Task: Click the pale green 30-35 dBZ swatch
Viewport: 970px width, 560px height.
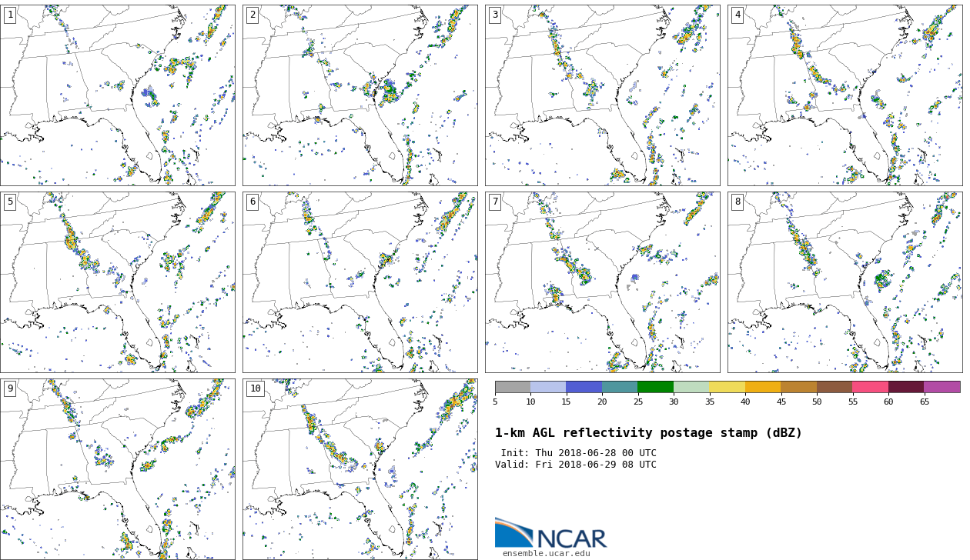Action: tap(691, 387)
